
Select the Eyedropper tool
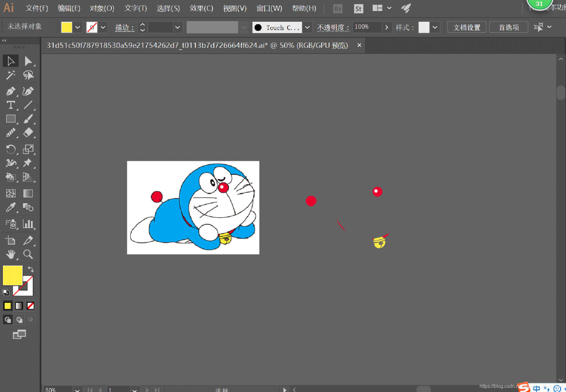(11, 207)
